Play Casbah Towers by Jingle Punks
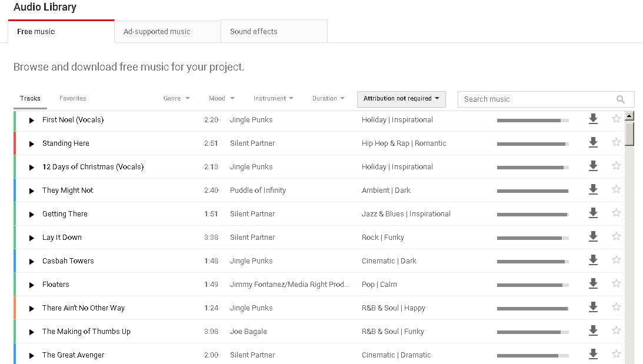This screenshot has width=643, height=364. pyautogui.click(x=31, y=261)
